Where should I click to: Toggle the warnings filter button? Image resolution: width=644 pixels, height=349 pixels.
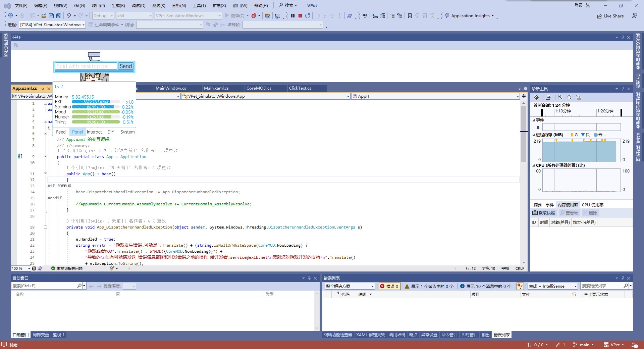tap(429, 286)
